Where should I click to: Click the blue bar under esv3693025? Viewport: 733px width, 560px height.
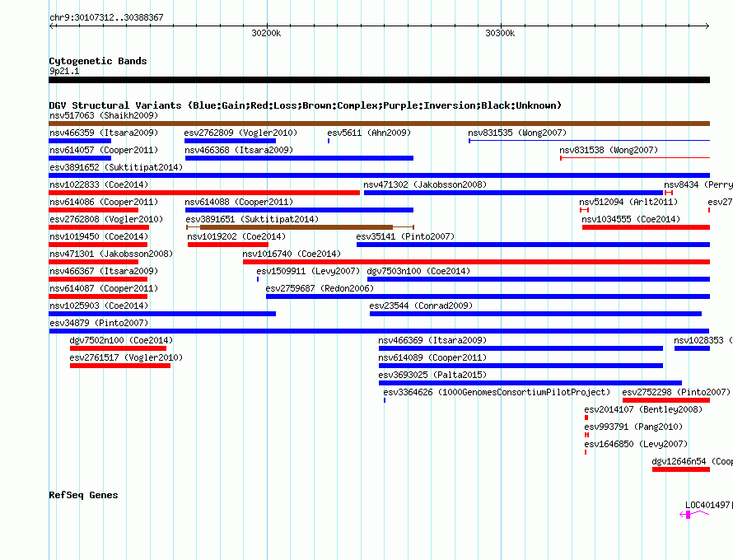[530, 383]
